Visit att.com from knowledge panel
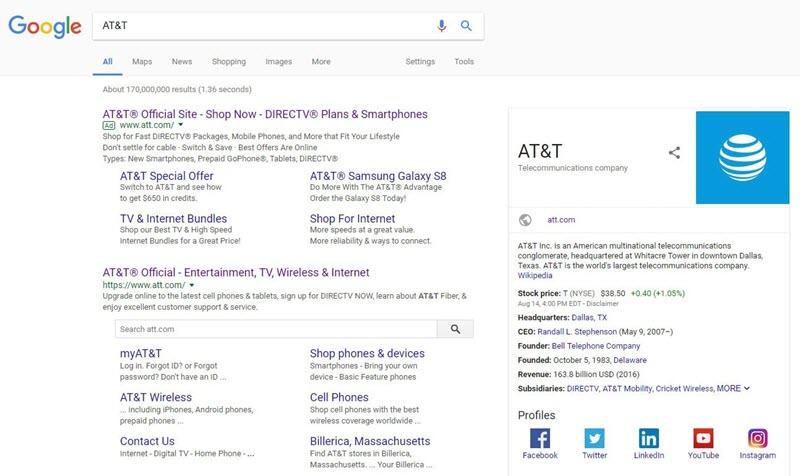Viewport: 800px width, 476px height. (x=561, y=220)
